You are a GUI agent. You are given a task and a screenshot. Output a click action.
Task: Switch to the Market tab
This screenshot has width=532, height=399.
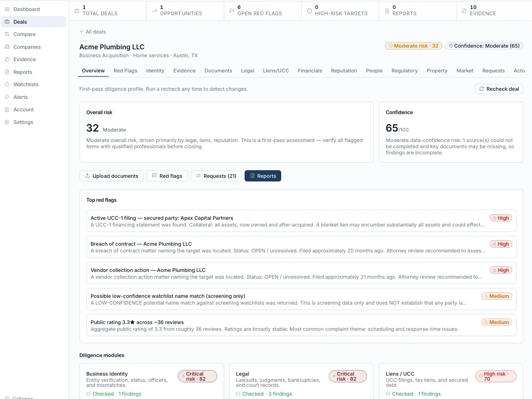[465, 71]
